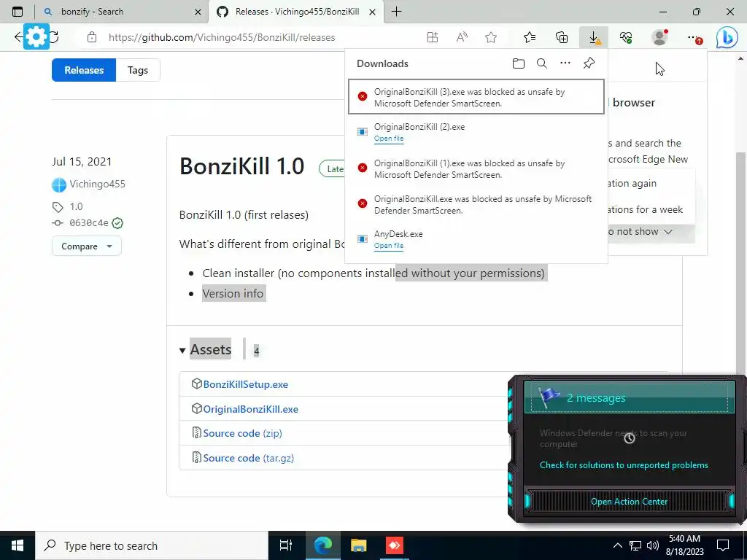This screenshot has width=747, height=560.
Task: Open volume control tray icon
Action: [x=652, y=545]
